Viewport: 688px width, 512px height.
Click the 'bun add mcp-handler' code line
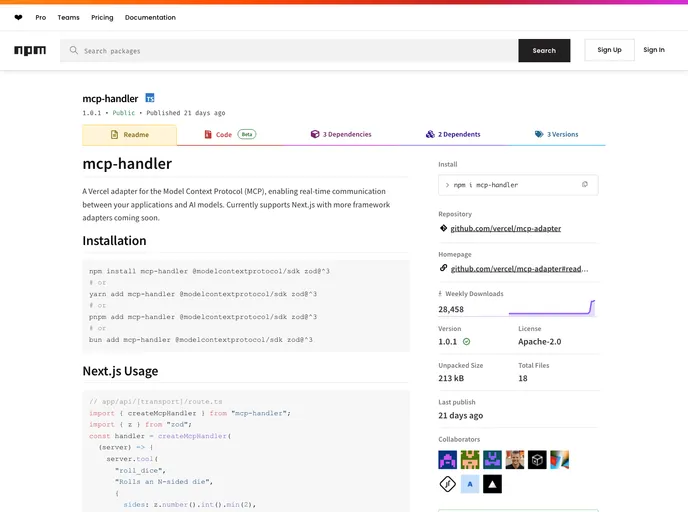coord(201,340)
